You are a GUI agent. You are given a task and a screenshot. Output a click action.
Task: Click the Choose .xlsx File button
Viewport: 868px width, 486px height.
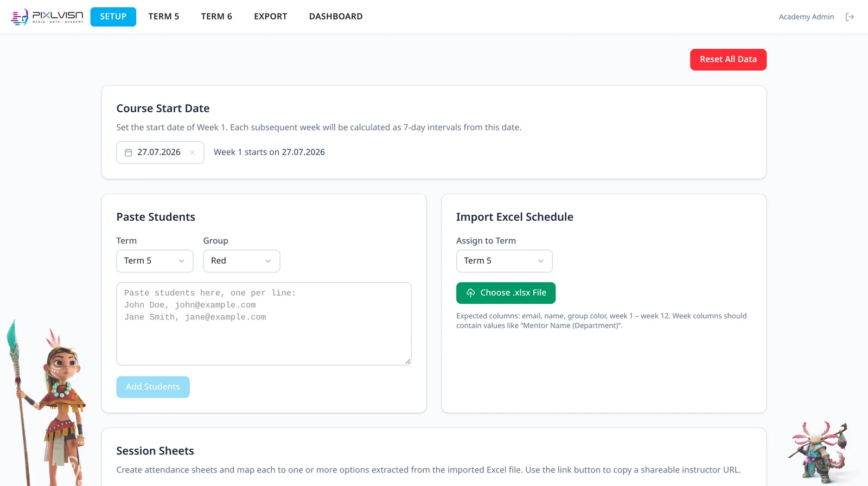[506, 293]
